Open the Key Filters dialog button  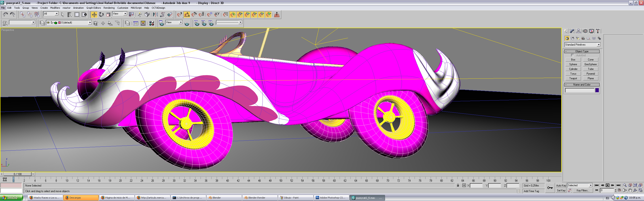point(583,191)
